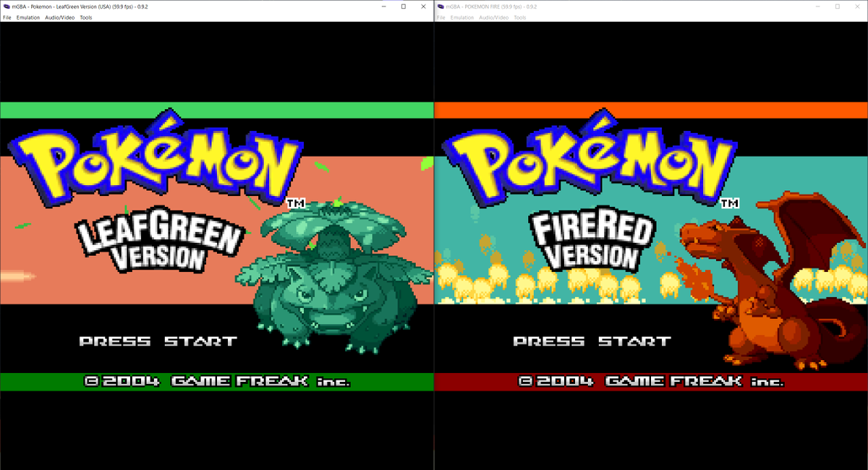Screen dimensions: 868x470
Task: Click the FireRed Version logo
Action: pyautogui.click(x=592, y=241)
